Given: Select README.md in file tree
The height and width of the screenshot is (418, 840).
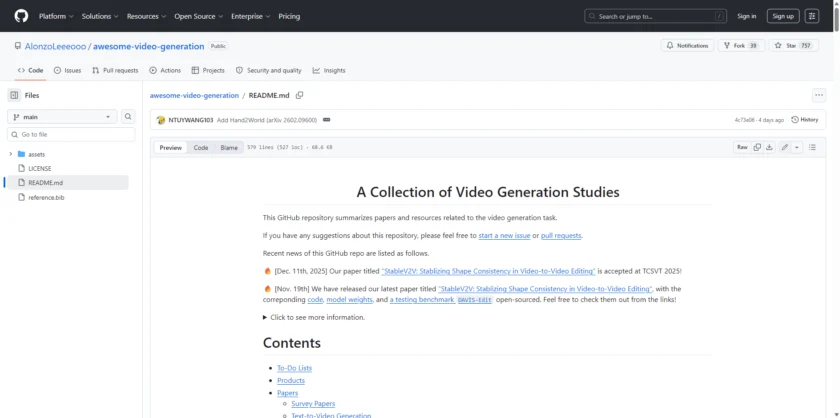Looking at the screenshot, I should (x=66, y=183).
